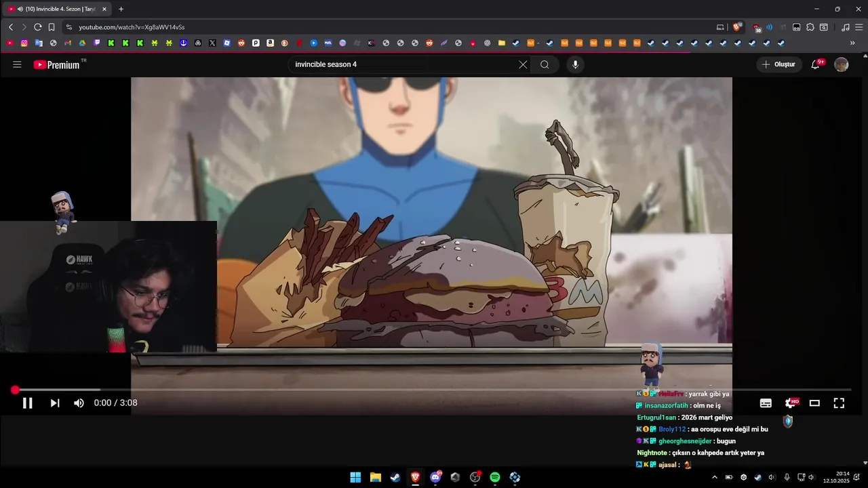Open the Instagram bookmark
This screenshot has width=868, height=488.
coord(24,43)
